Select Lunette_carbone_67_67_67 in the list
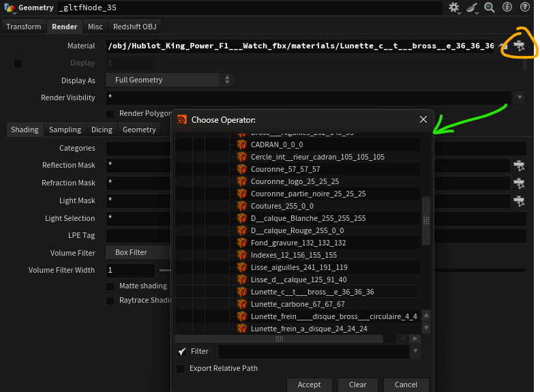The image size is (540, 392). (297, 304)
